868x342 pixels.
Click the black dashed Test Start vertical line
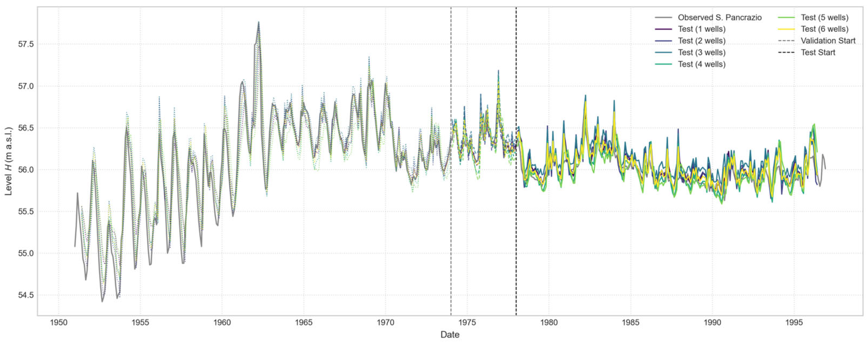pos(516,236)
